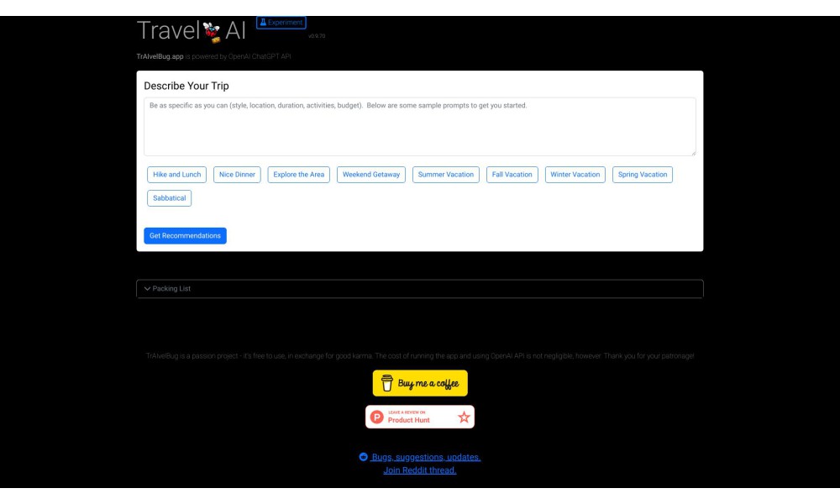Focus the trip description text area
The image size is (840, 504).
coord(419,127)
